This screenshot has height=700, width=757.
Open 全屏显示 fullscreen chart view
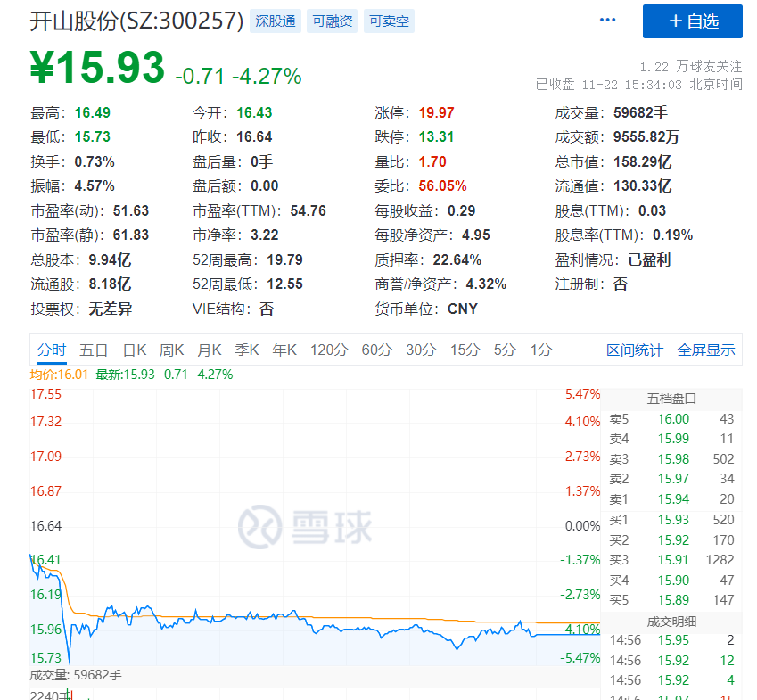tap(706, 350)
